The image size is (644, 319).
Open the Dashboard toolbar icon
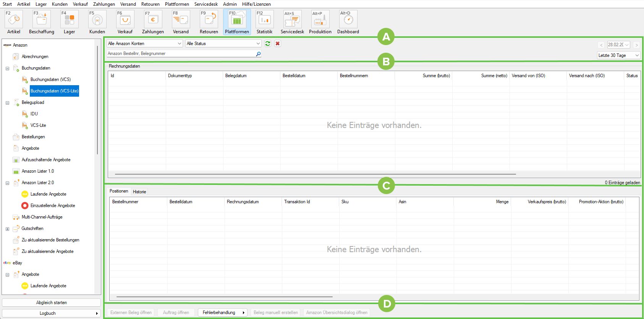(x=348, y=22)
